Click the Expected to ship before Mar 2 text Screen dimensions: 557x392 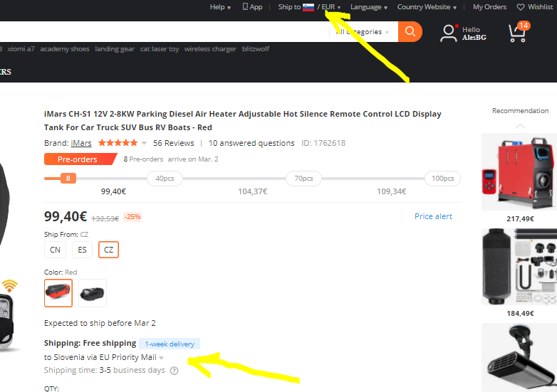tap(100, 323)
